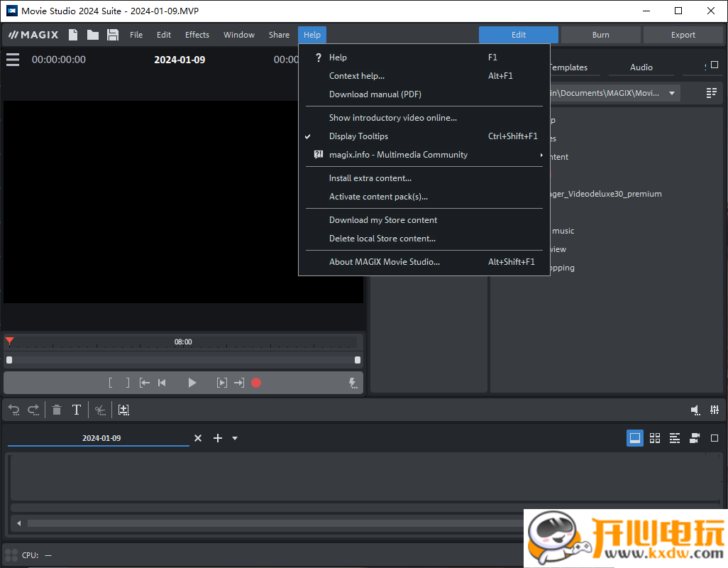Click the timeline scrollbar left arrow
This screenshot has width=728, height=568.
click(x=19, y=523)
